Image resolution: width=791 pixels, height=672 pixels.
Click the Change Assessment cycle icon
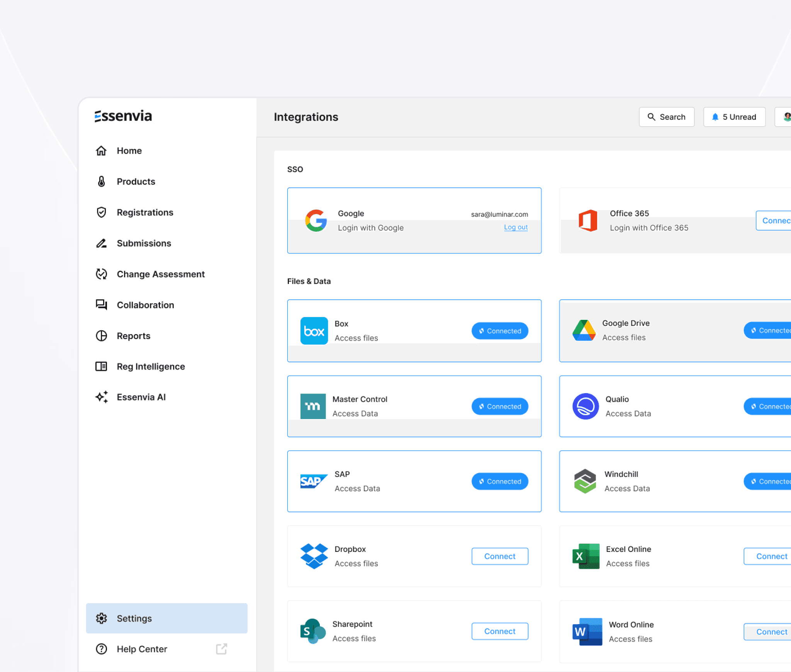pyautogui.click(x=101, y=274)
